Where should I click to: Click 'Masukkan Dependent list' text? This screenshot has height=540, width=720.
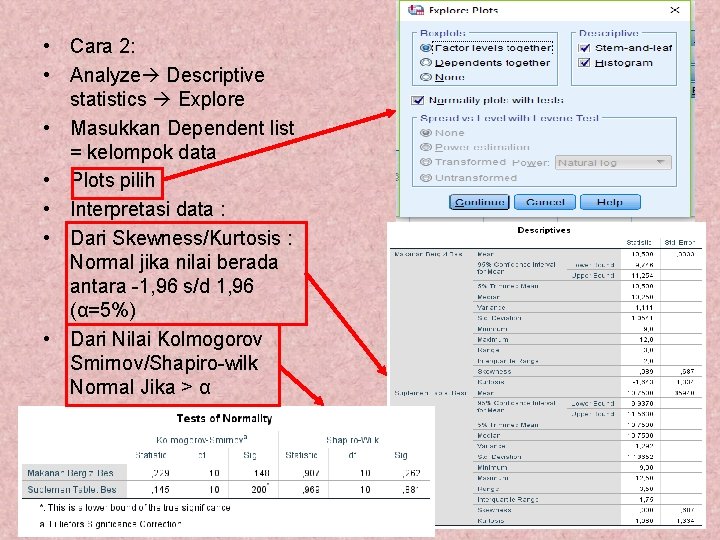coord(182,128)
